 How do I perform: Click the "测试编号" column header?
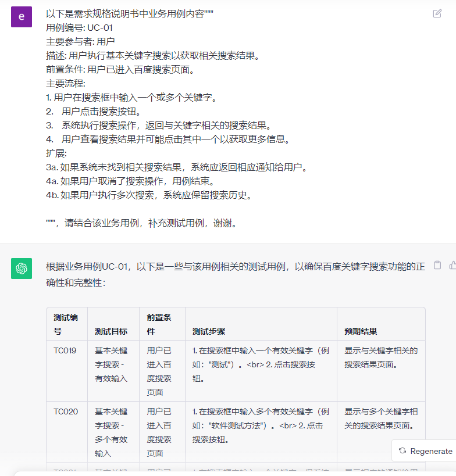point(66,324)
